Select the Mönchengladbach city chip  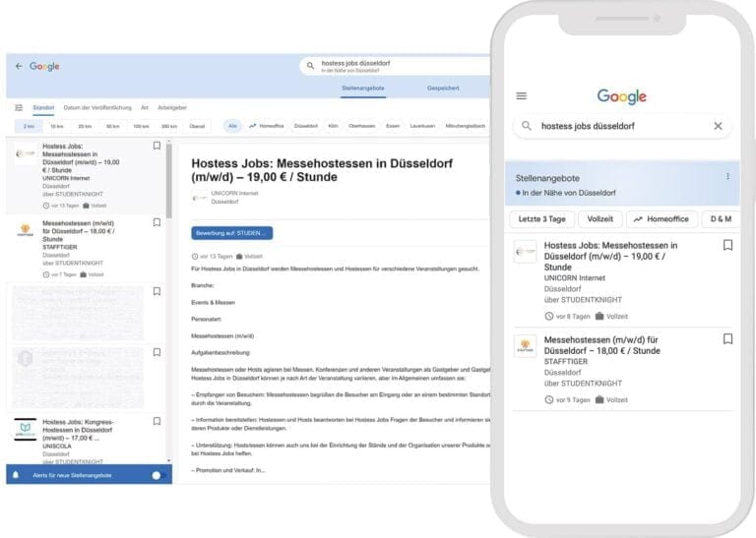click(466, 126)
